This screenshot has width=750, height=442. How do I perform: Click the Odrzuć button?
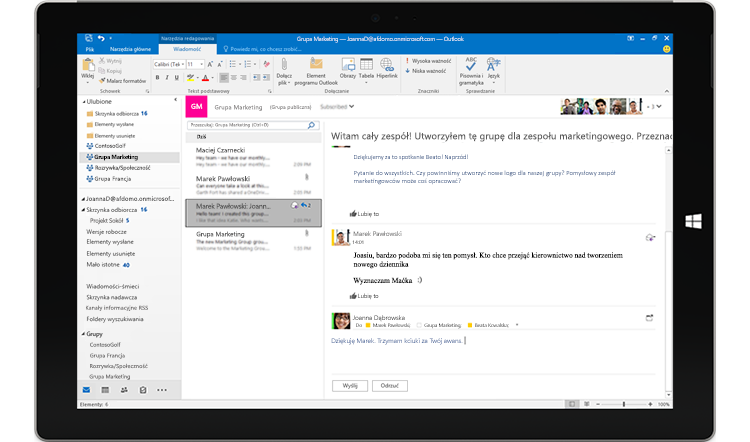click(390, 386)
